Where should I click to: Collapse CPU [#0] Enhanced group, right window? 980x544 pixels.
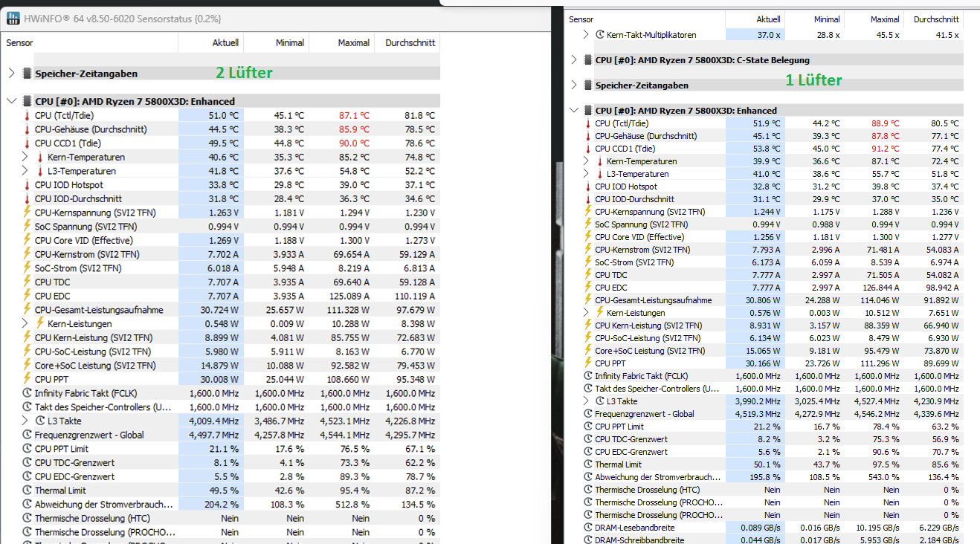coord(573,111)
